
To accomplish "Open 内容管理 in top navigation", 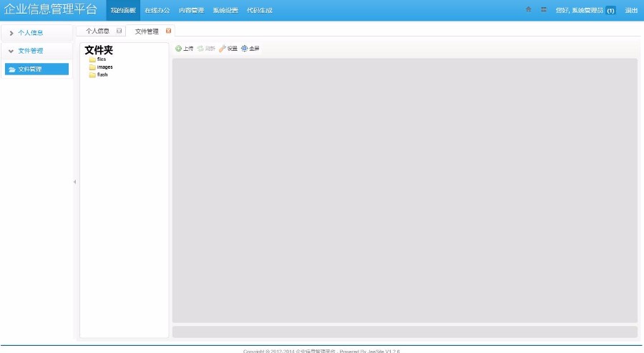I will (x=191, y=10).
